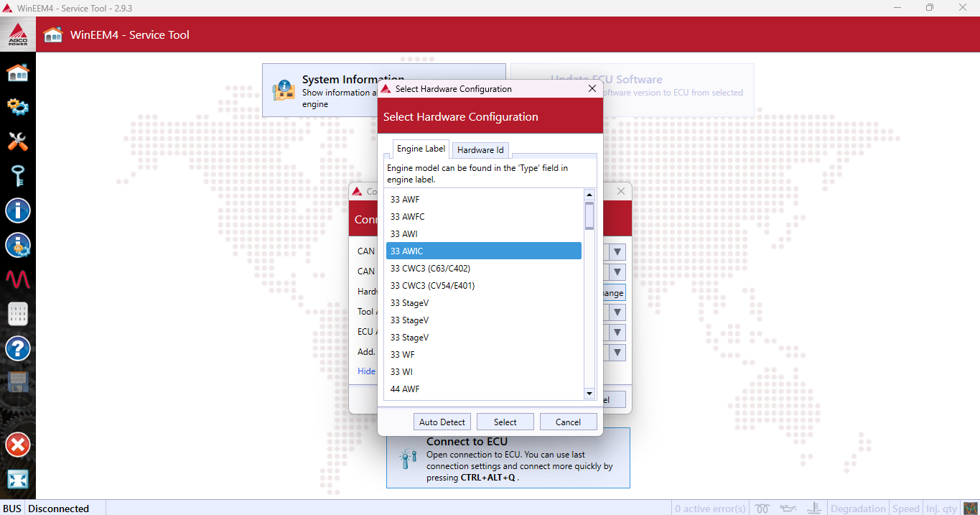Click Cancel in hardware configuration dialog
Screen dimensions: 980x515
click(568, 422)
